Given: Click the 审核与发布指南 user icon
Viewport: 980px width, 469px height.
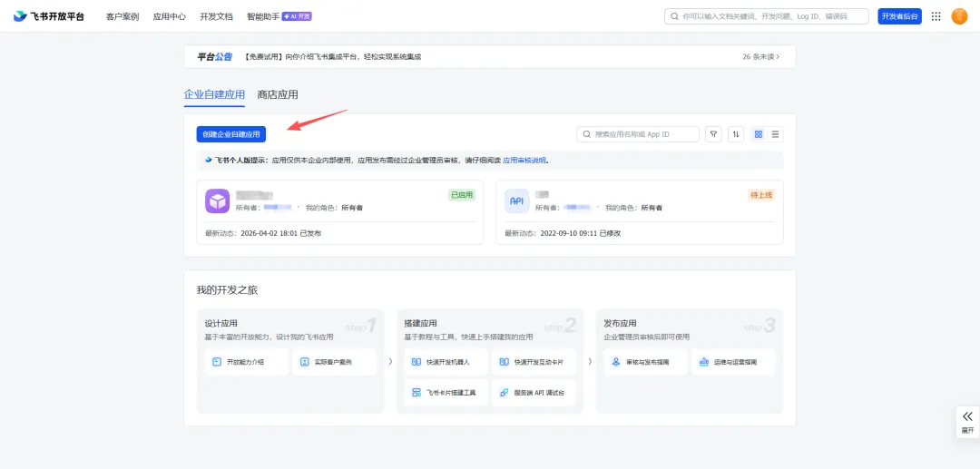Looking at the screenshot, I should coord(615,362).
